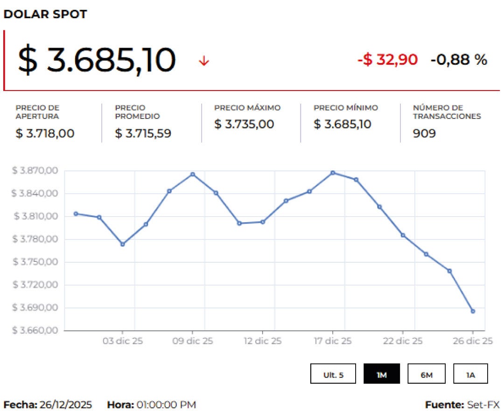Switch chart to 1M range
Viewport: 504px width, 420px height.
(x=382, y=374)
